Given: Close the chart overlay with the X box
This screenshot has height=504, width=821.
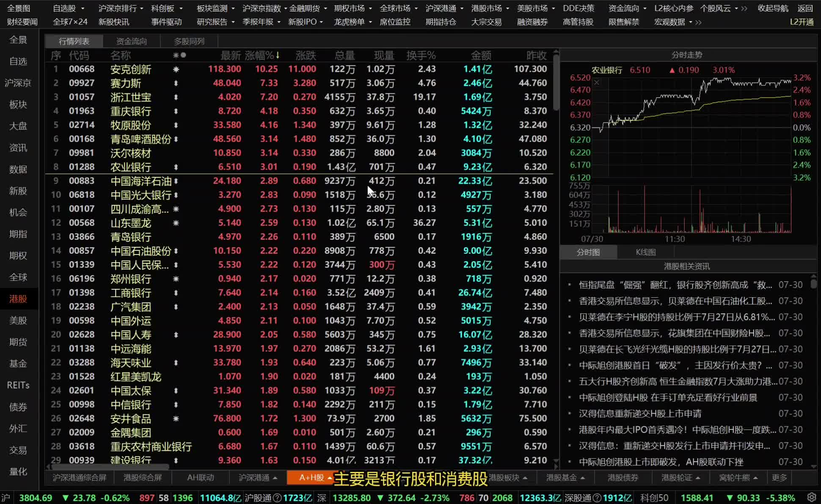Looking at the screenshot, I should (597, 82).
